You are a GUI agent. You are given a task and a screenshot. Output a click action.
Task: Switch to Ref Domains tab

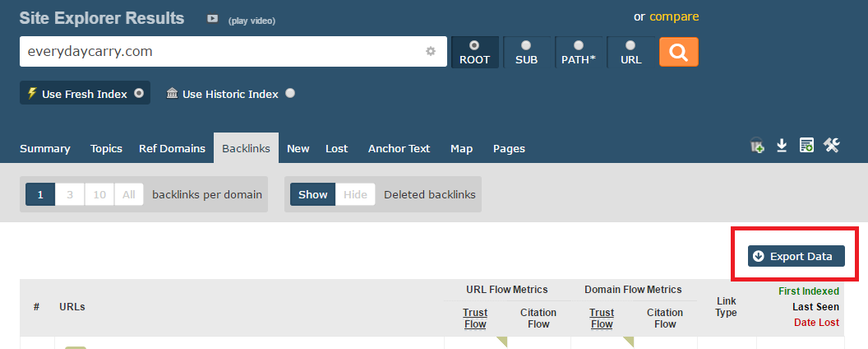coord(172,148)
